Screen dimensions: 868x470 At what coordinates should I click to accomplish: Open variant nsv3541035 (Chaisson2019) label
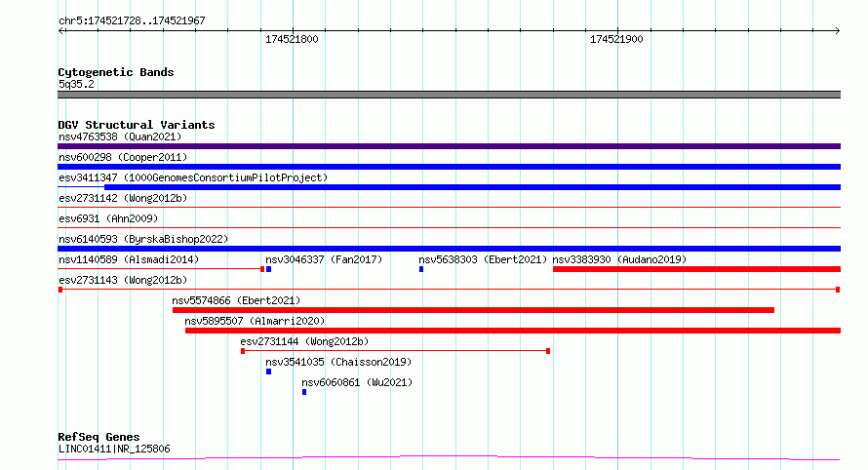(x=338, y=362)
